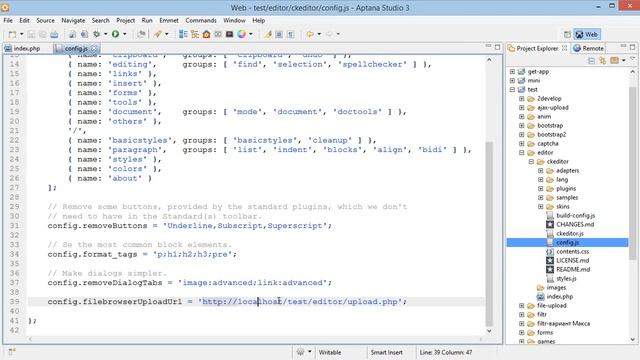Switch to the index.php editor tab

click(x=23, y=48)
